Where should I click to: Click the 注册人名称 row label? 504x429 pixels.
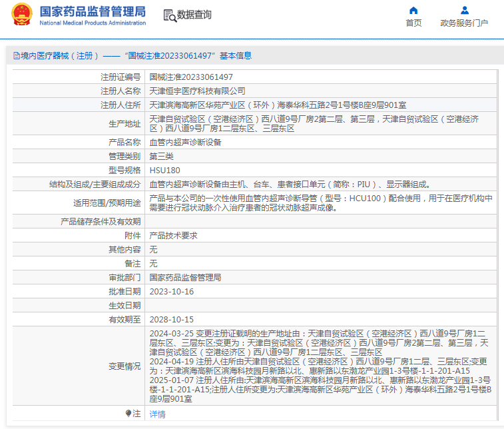click(121, 91)
